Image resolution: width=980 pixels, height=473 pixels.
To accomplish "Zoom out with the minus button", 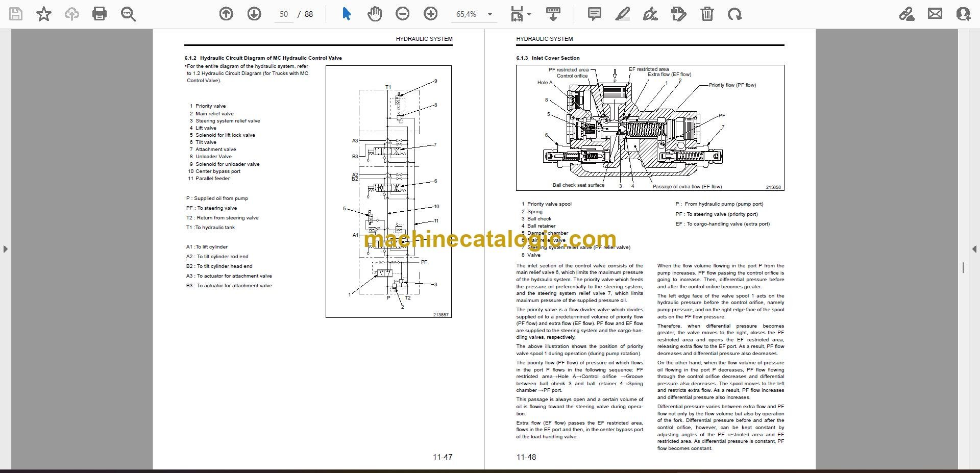I will click(x=403, y=14).
